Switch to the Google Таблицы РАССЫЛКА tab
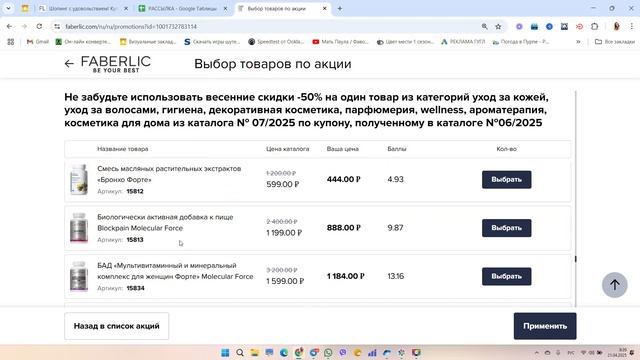640x360 pixels. (182, 9)
